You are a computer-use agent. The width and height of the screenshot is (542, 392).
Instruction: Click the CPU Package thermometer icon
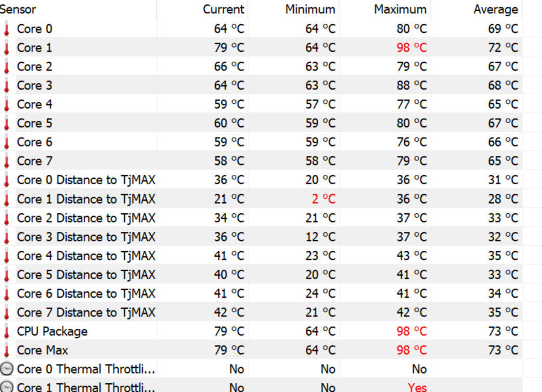[x=7, y=331]
